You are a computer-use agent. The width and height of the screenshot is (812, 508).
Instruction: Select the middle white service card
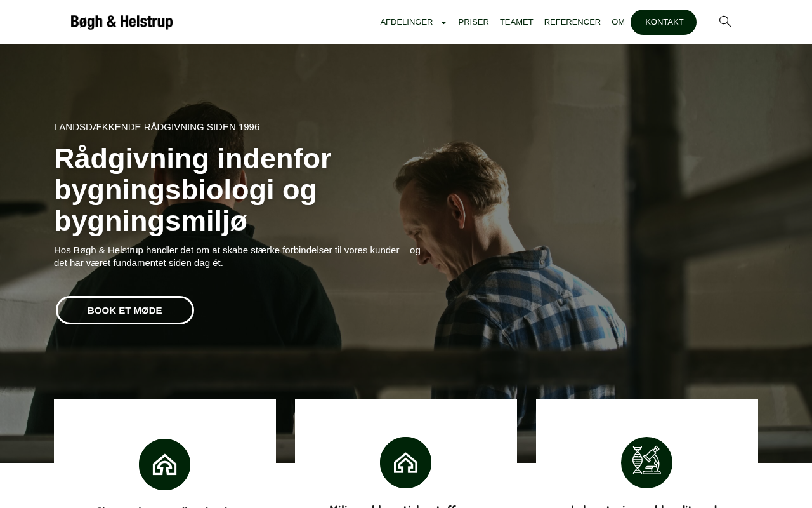(x=406, y=453)
